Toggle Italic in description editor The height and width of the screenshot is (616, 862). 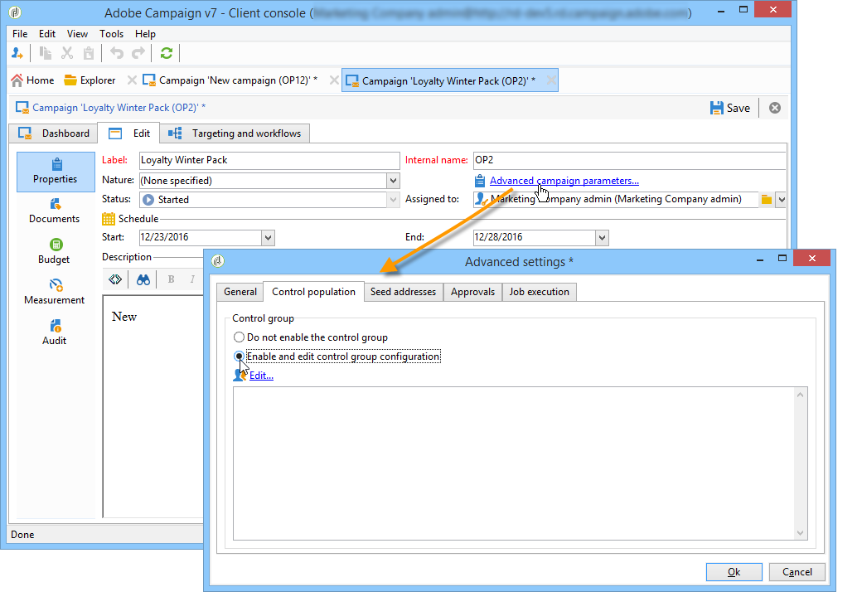[191, 279]
